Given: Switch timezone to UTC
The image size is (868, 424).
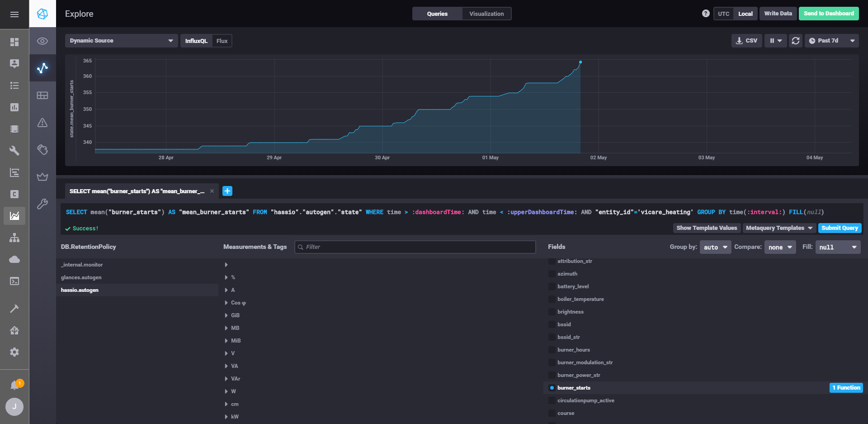Looking at the screenshot, I should click(x=724, y=14).
